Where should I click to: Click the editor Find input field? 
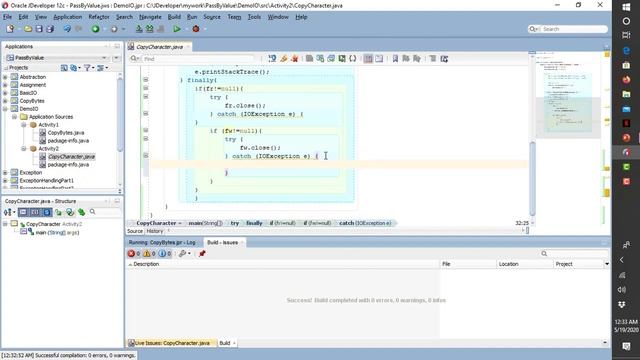[198, 59]
